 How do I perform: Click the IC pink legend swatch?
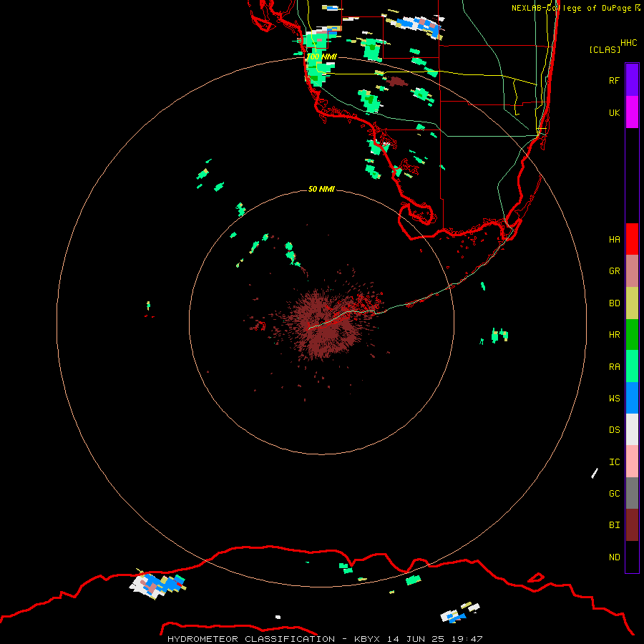(x=632, y=462)
